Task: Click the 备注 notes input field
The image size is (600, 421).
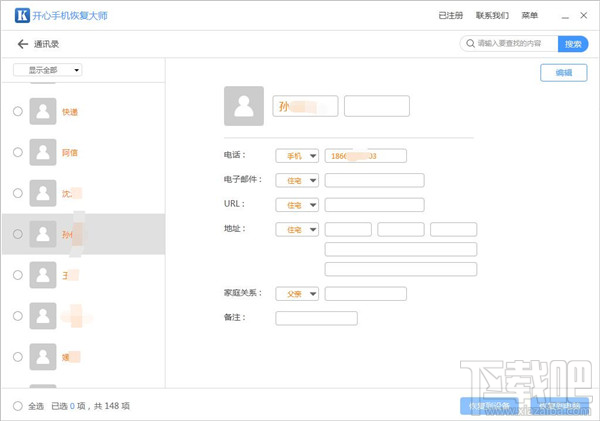Action: (316, 318)
